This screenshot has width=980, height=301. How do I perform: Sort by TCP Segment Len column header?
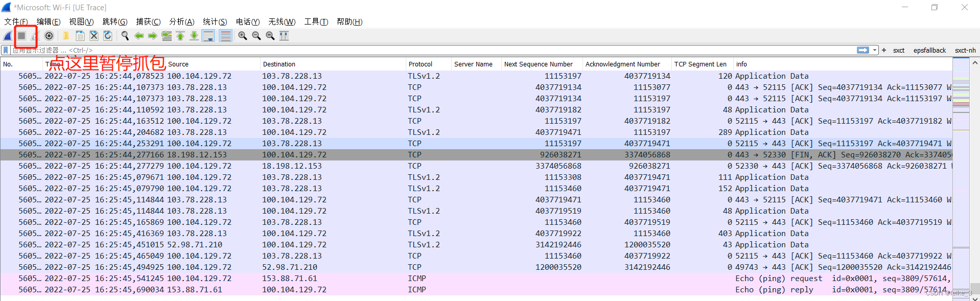703,64
